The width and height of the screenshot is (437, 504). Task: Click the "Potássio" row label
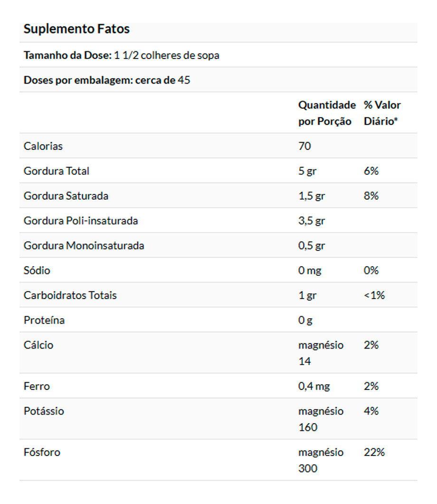44,411
